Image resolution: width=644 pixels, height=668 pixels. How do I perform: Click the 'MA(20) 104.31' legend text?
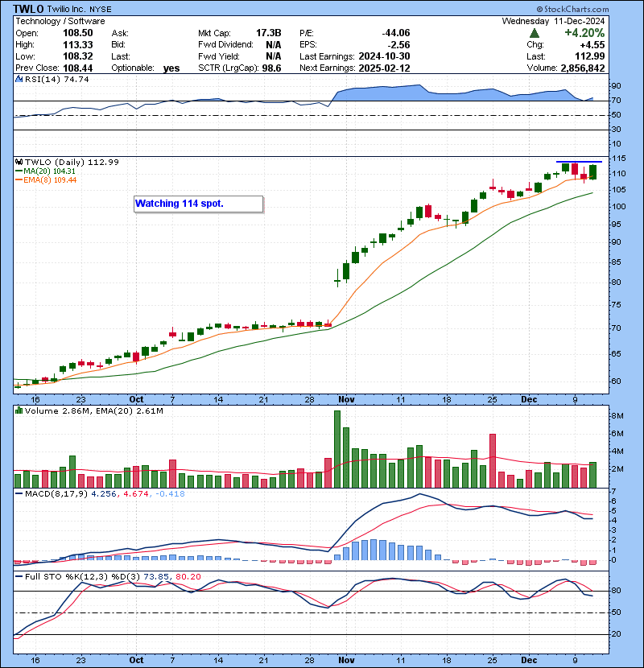(49, 171)
